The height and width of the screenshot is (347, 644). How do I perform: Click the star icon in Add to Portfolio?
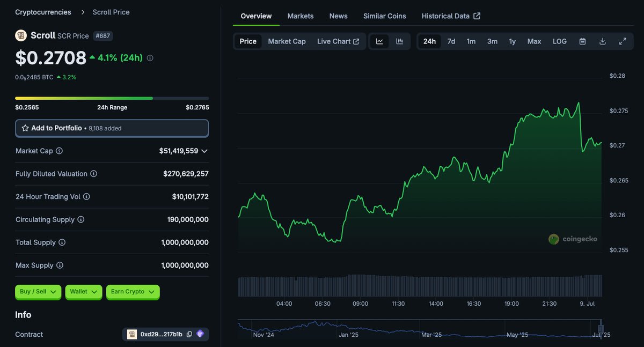(x=25, y=128)
